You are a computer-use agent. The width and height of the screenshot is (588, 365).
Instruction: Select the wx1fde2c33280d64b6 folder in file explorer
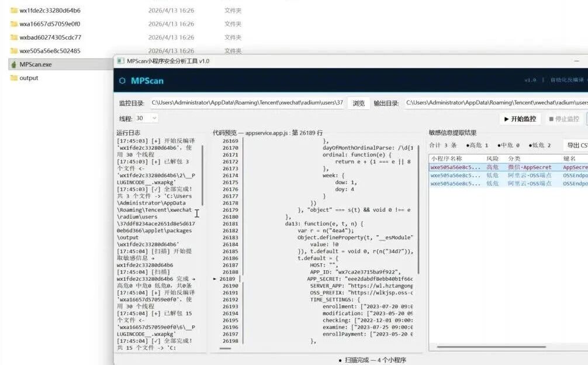[50, 11]
